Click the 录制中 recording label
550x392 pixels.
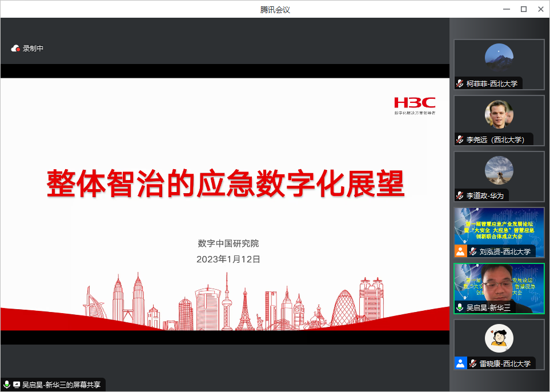coord(33,49)
